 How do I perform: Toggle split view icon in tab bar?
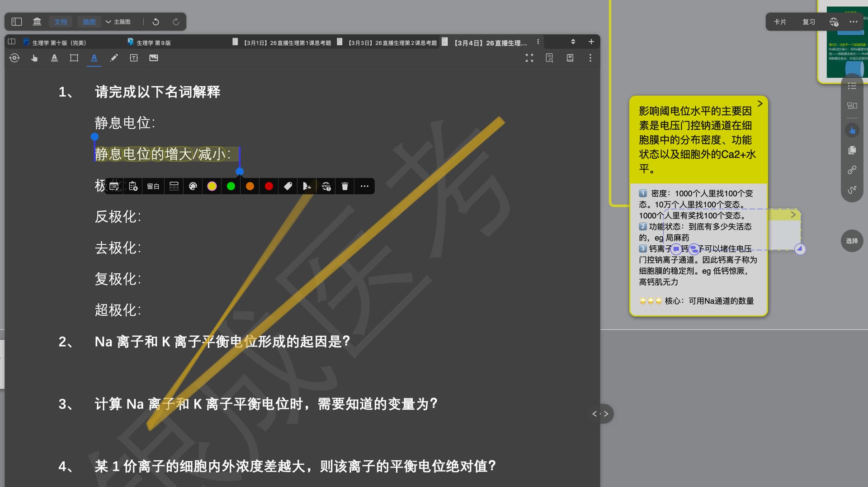(12, 42)
